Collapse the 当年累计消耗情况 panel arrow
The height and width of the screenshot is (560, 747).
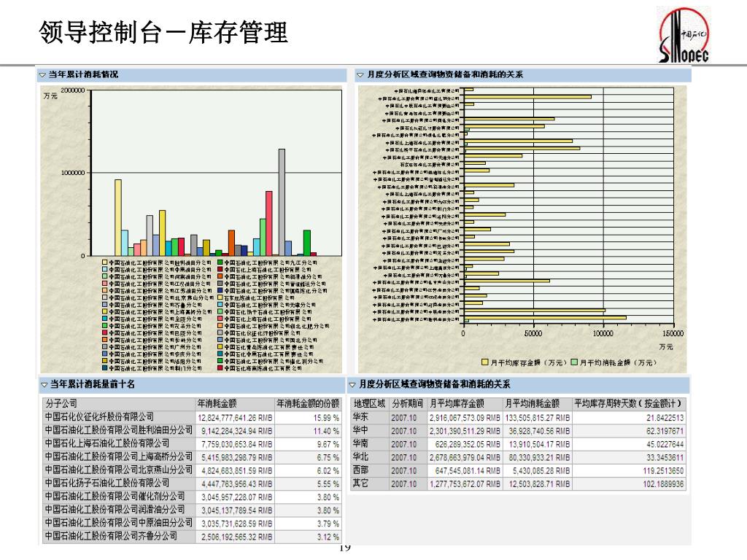[x=42, y=75]
